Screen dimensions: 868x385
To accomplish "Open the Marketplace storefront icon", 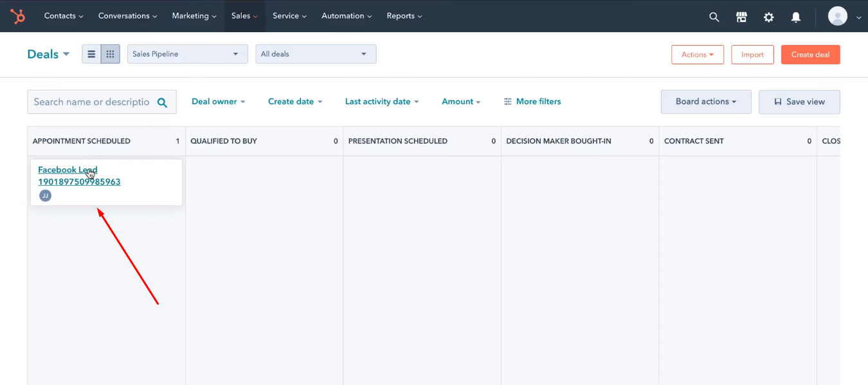I will point(741,17).
